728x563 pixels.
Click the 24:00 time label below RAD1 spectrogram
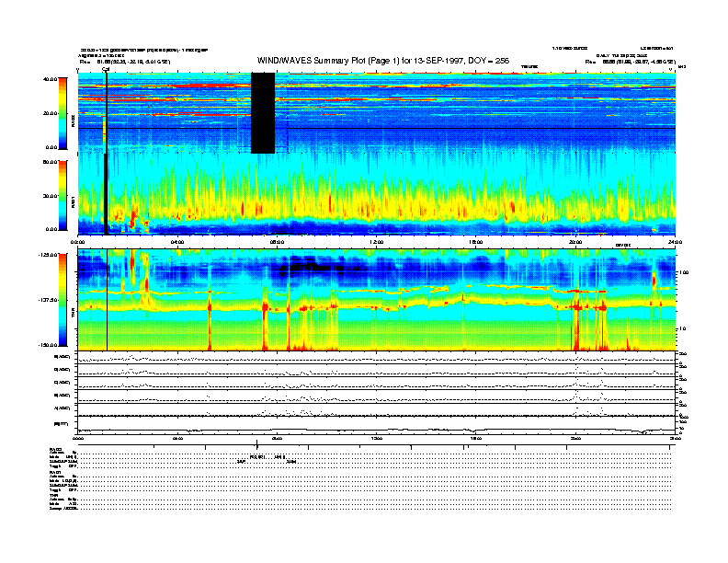pos(675,242)
